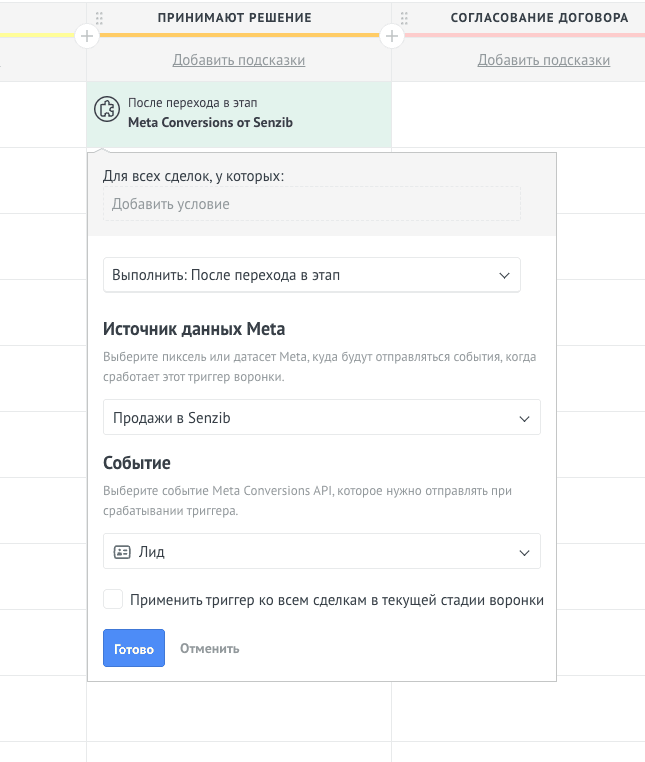The image size is (645, 762).
Task: Add stage with plus before Согласование договора
Action: click(392, 36)
